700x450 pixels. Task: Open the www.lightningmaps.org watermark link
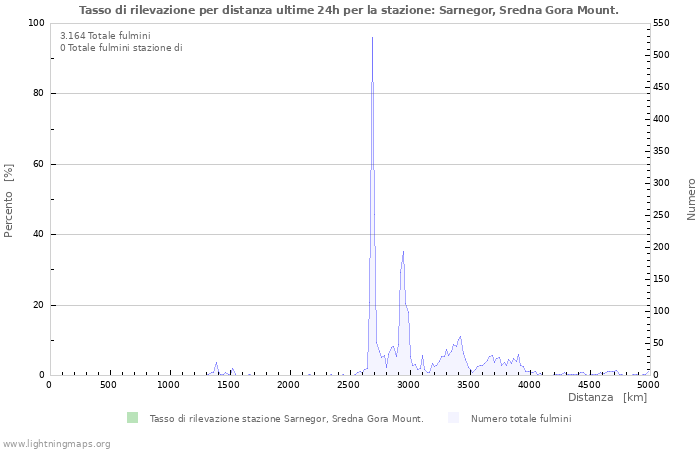(x=56, y=443)
